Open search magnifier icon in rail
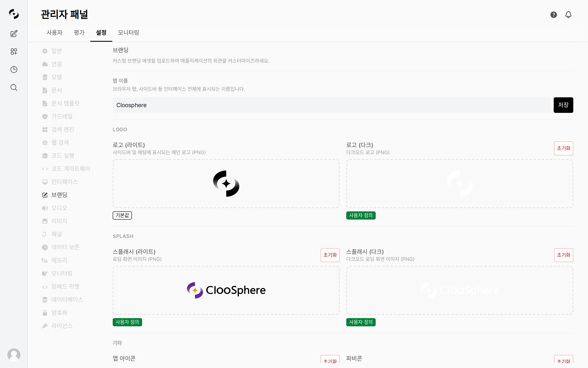Image resolution: width=588 pixels, height=368 pixels. tap(14, 87)
